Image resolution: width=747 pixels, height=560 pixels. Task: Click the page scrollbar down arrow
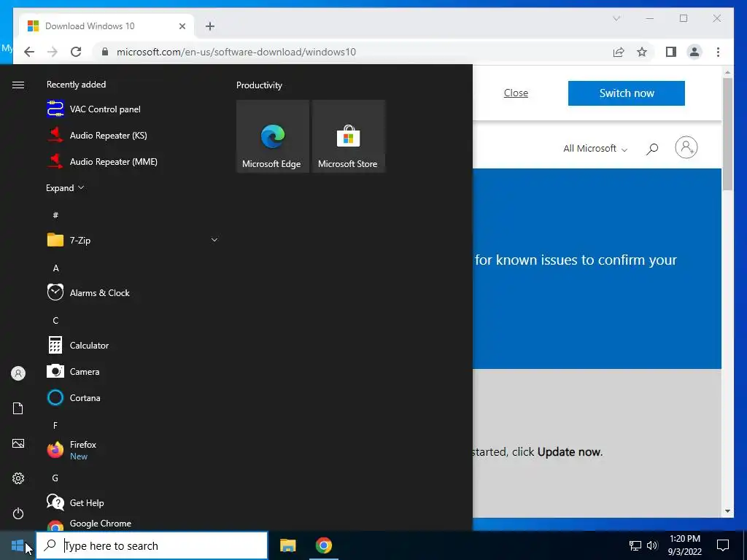727,511
